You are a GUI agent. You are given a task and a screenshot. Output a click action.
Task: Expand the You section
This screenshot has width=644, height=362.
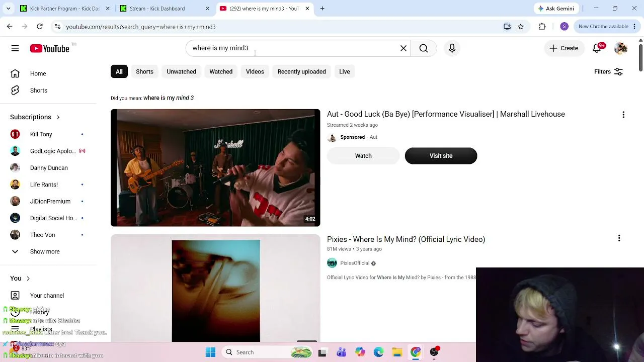(20, 279)
